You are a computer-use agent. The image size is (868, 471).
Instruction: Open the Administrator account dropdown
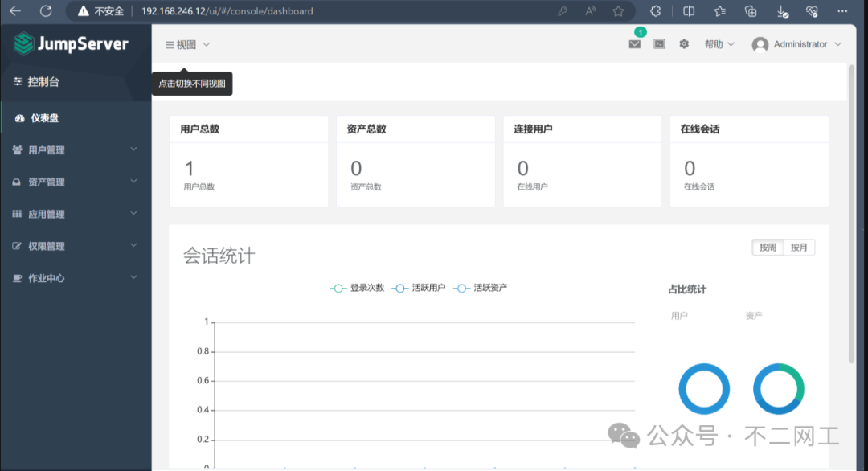point(797,45)
